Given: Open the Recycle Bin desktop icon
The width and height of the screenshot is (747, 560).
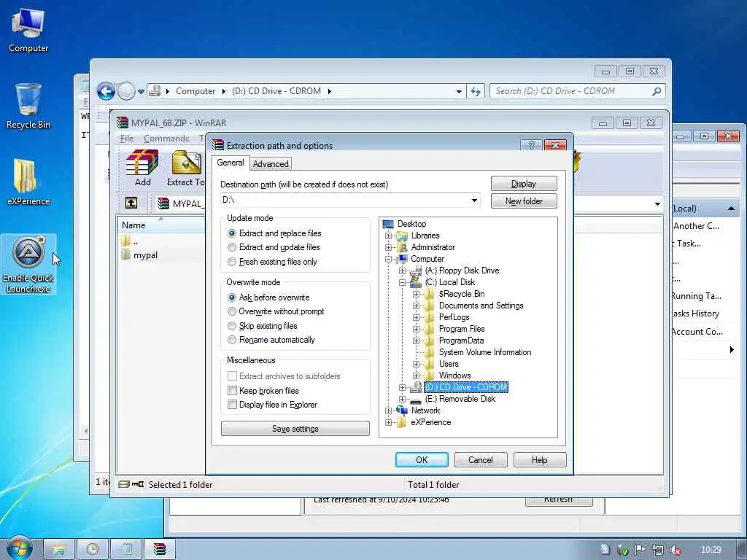Looking at the screenshot, I should (28, 106).
